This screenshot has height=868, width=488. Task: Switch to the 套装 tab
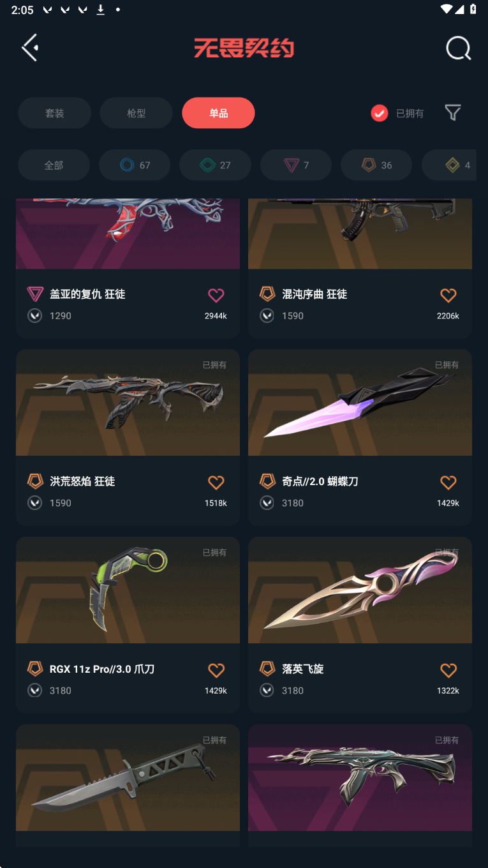[x=55, y=113]
